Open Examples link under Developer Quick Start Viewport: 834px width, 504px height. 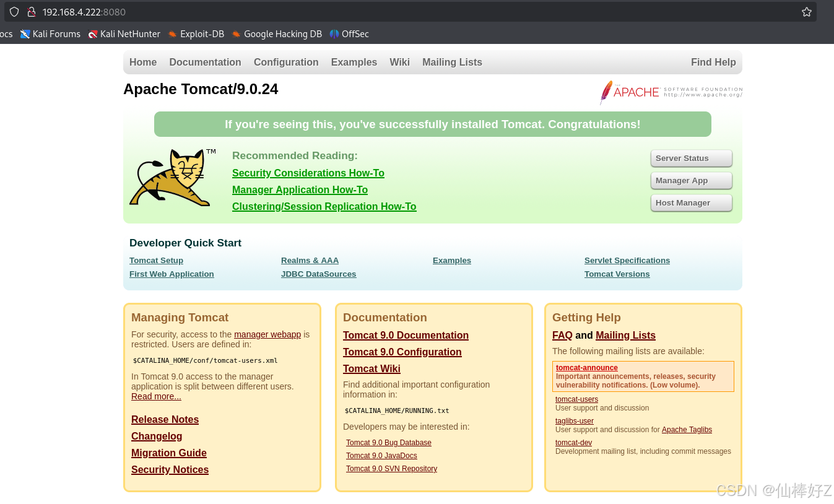[452, 261]
